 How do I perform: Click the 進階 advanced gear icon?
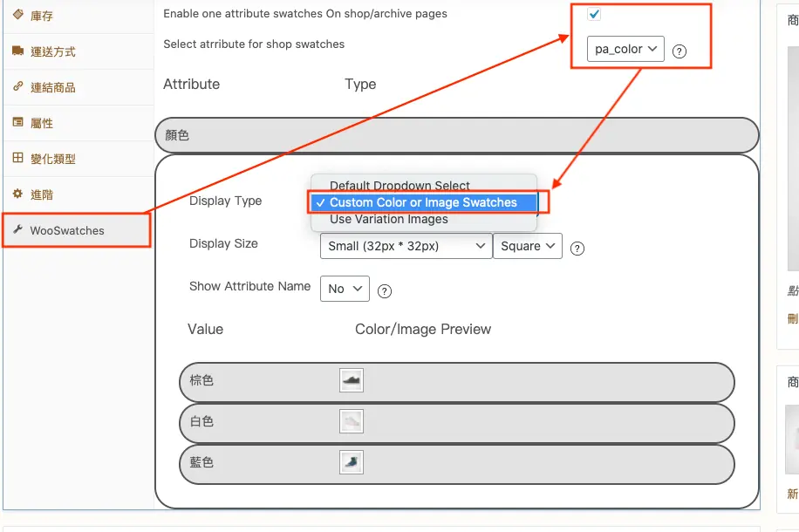click(17, 194)
